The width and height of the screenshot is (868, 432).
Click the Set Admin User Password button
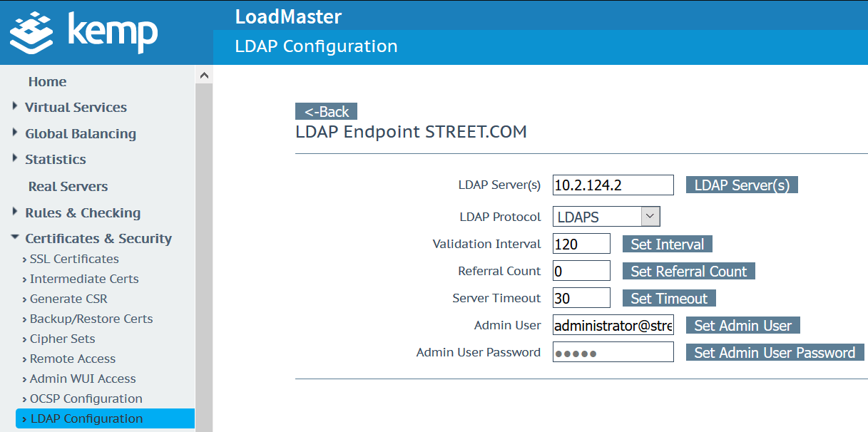click(775, 352)
